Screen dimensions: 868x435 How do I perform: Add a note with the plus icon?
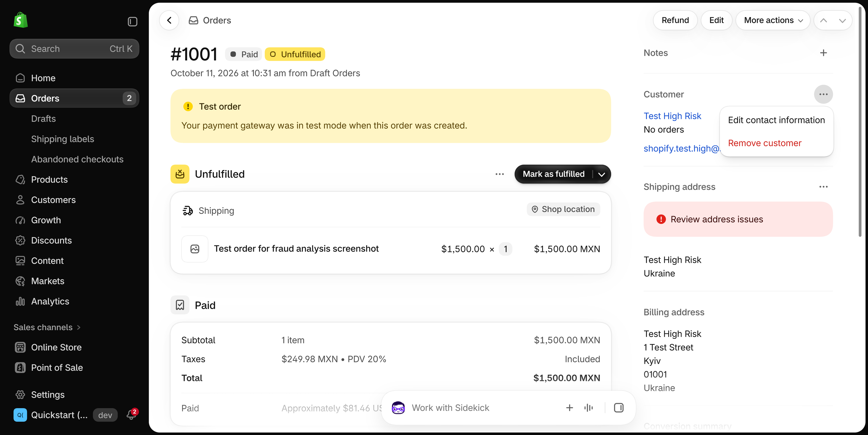(x=823, y=53)
